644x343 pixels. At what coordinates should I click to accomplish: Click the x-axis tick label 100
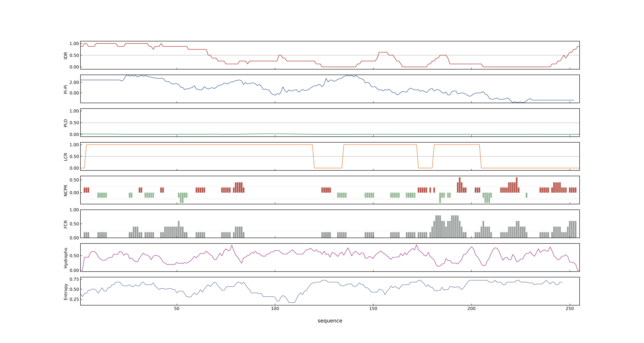275,309
